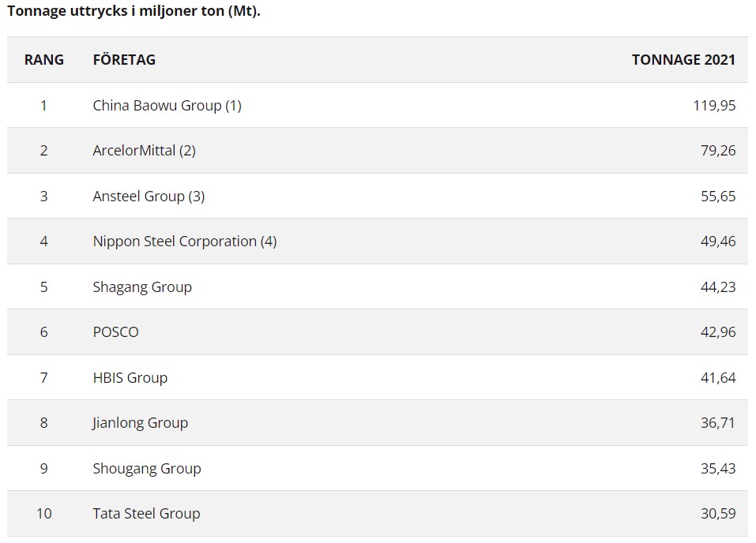Click the 42,96 tonnage value
The height and width of the screenshot is (543, 756).
click(x=717, y=331)
